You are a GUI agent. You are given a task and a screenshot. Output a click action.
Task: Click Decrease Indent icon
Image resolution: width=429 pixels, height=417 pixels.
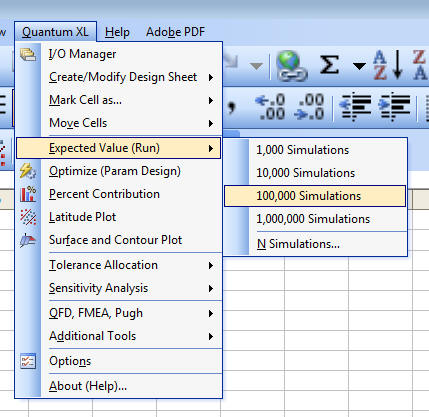[x=355, y=107]
